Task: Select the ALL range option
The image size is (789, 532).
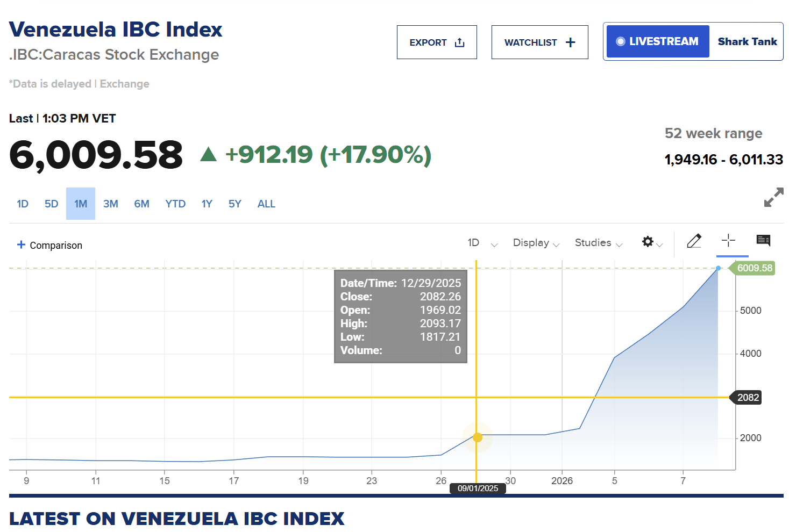Action: click(x=266, y=204)
